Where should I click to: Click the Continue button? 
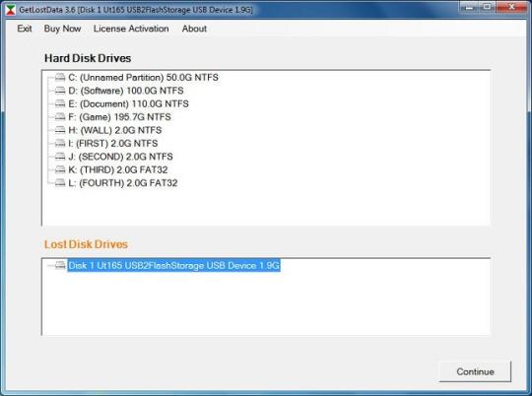click(x=475, y=371)
